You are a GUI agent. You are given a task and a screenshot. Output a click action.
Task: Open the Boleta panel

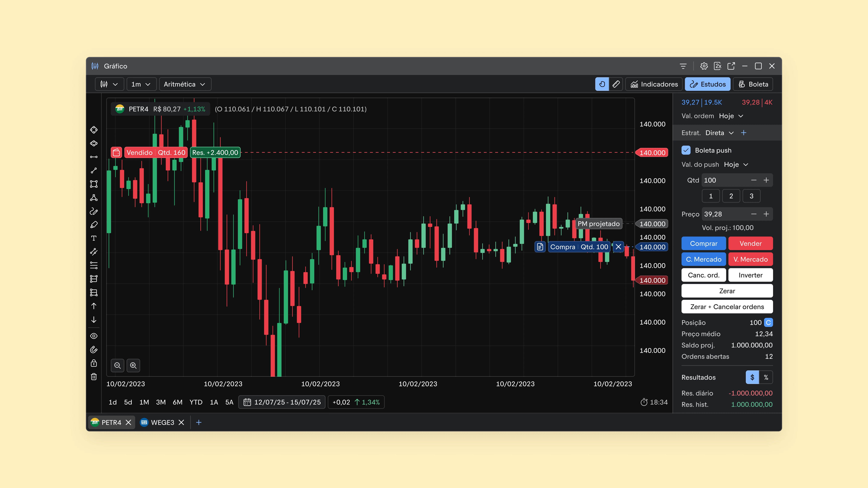click(x=753, y=84)
